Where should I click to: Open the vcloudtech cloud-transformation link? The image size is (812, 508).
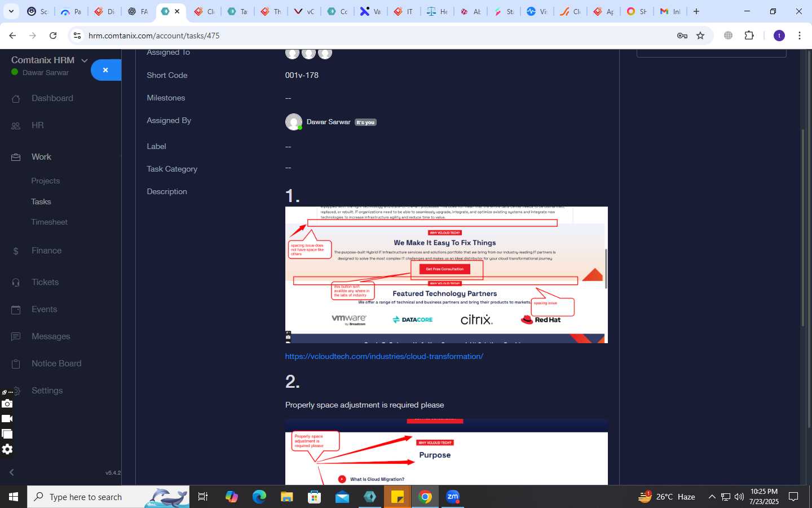pos(384,356)
